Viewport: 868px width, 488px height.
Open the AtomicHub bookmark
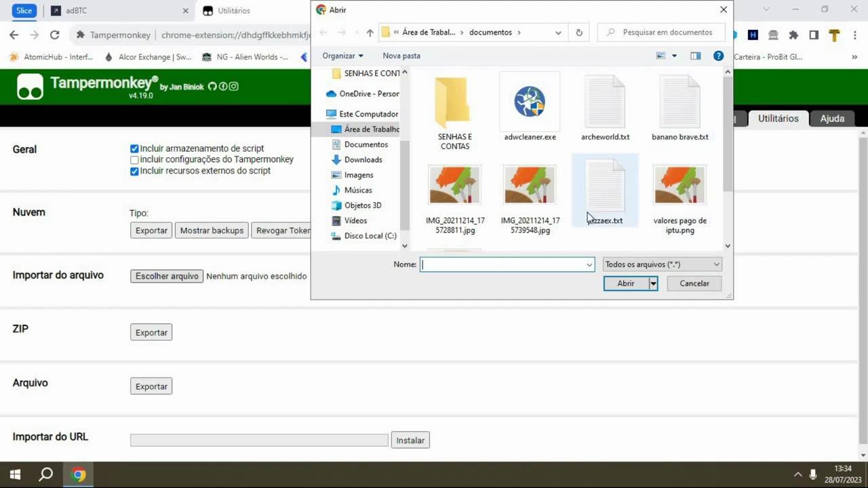pyautogui.click(x=52, y=57)
